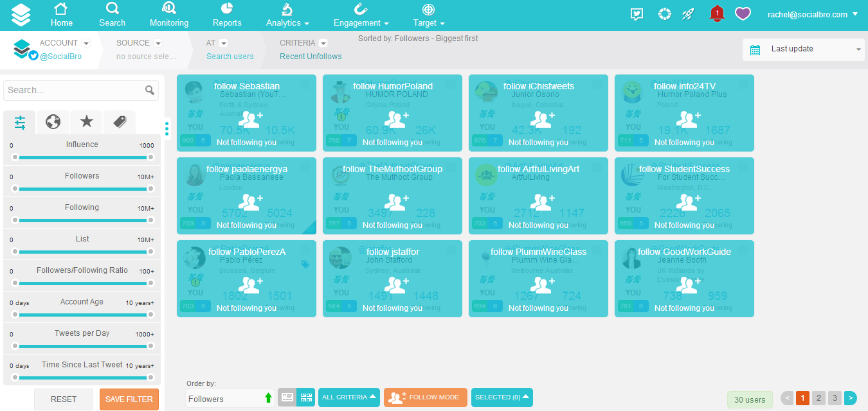Click the SAVE FILTER button
Screen dimensions: 868x411
129,399
